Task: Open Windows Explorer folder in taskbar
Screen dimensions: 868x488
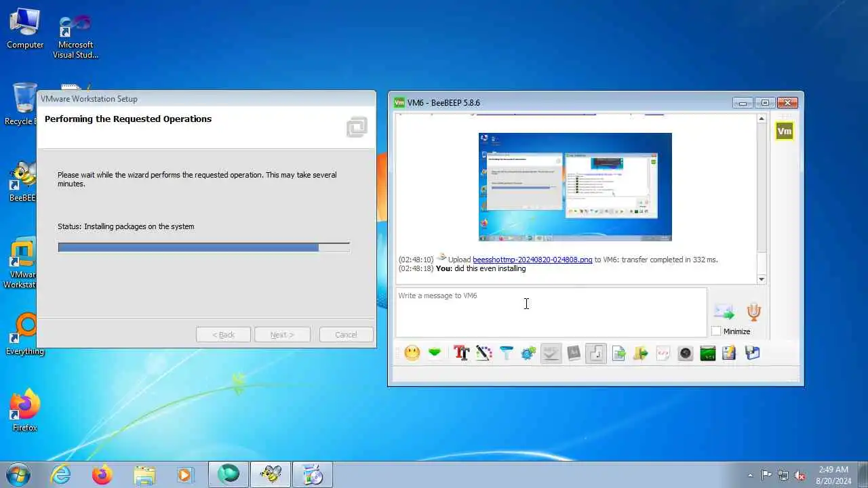Action: 144,474
